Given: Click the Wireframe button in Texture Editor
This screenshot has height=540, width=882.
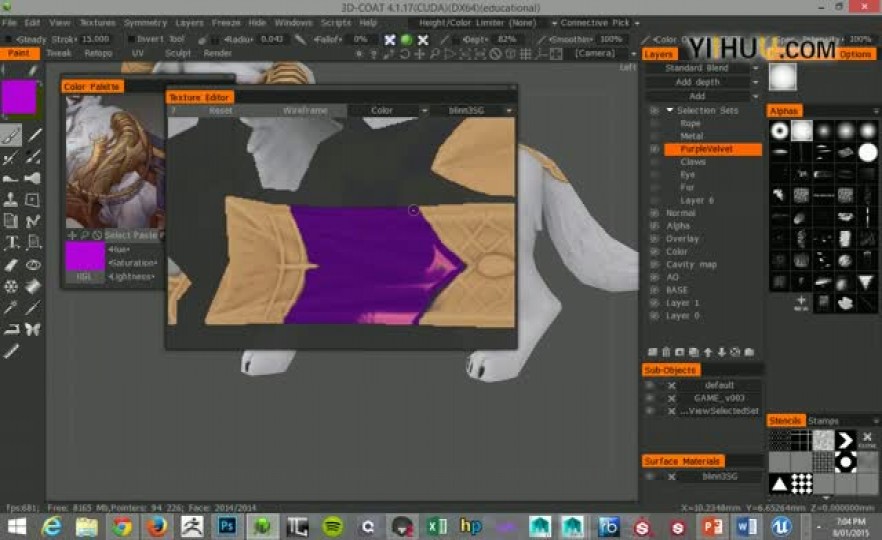Looking at the screenshot, I should (305, 110).
